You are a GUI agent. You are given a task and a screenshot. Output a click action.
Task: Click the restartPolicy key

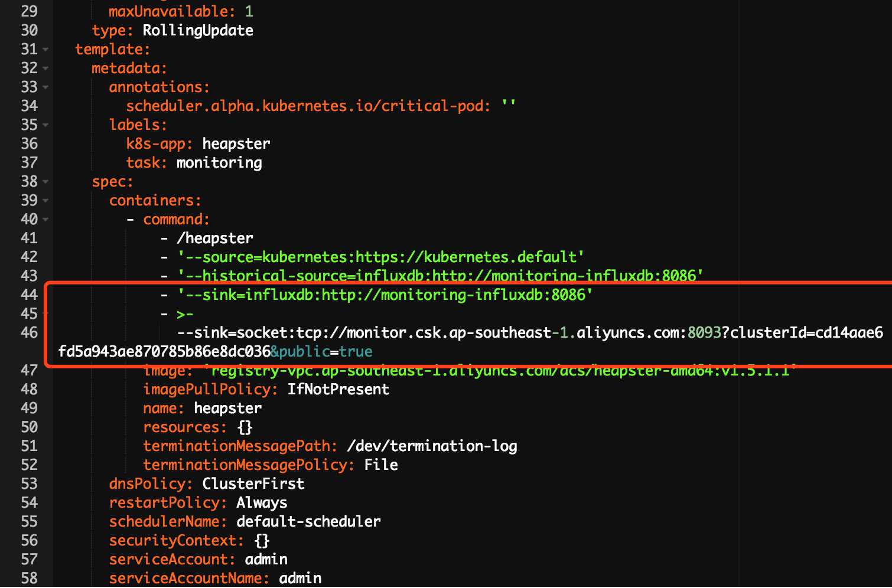click(x=168, y=503)
